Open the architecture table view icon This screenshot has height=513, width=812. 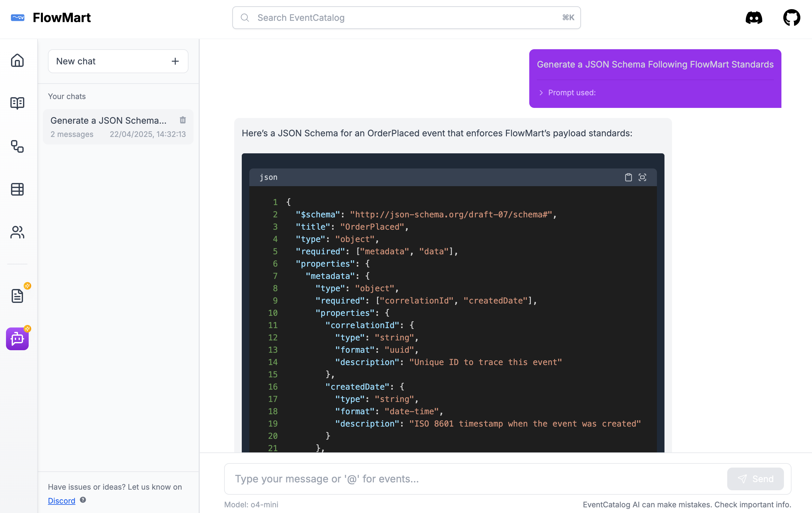(17, 189)
